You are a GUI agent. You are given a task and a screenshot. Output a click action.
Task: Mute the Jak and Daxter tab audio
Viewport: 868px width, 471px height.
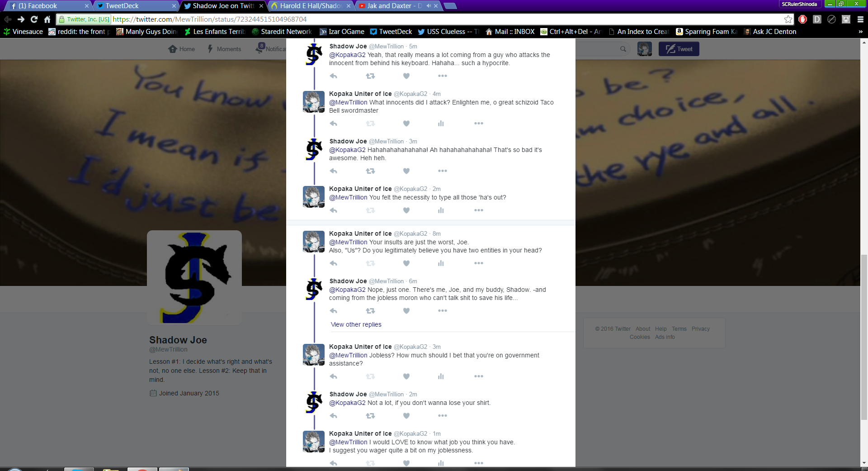428,6
